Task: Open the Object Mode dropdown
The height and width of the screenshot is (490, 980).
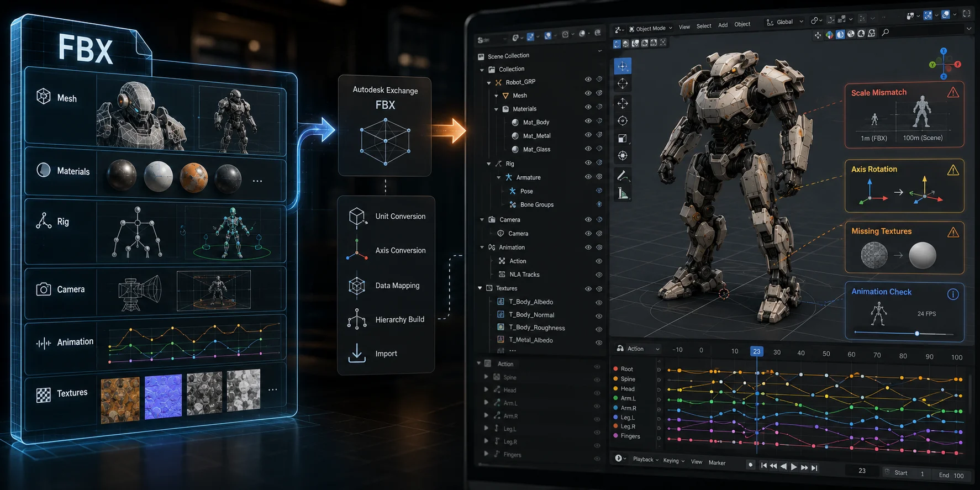Action: coord(651,29)
